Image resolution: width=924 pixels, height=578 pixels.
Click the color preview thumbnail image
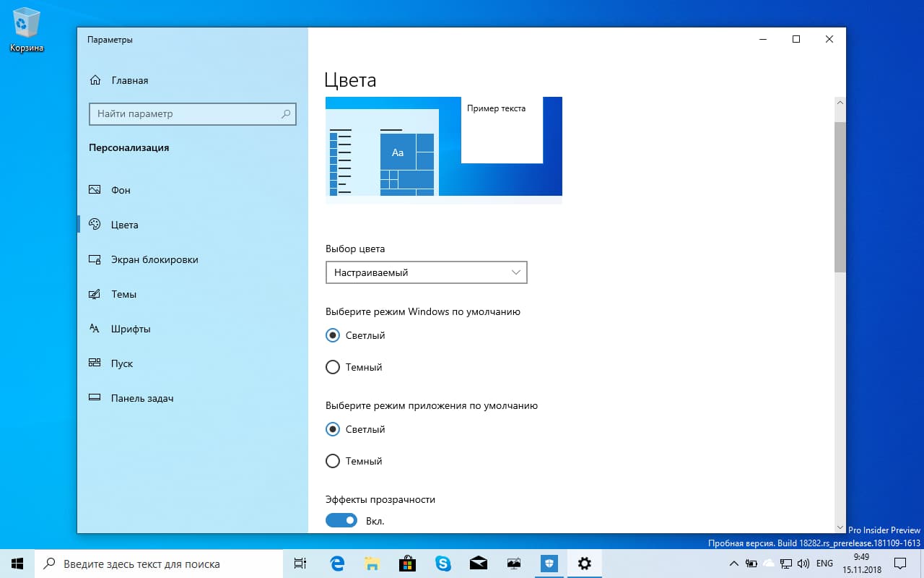click(x=444, y=147)
